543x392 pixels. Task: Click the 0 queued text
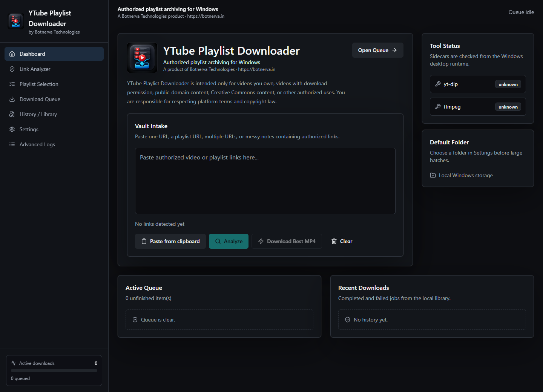coord(20,378)
